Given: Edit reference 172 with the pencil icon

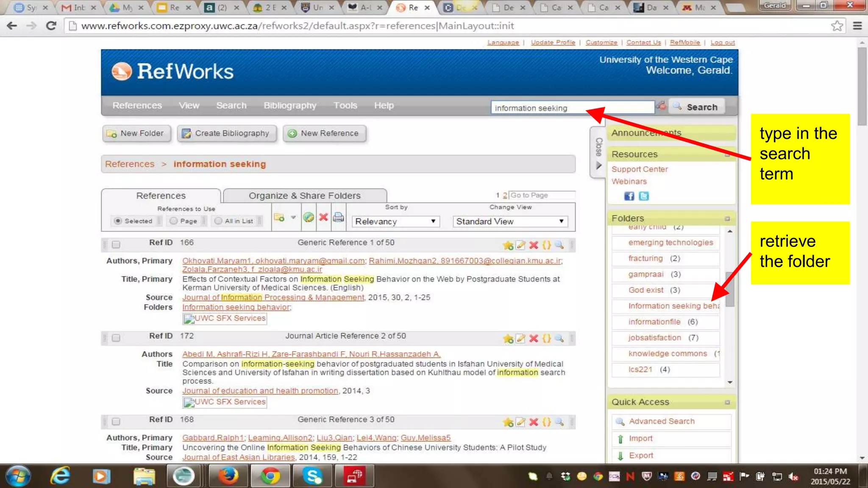Looking at the screenshot, I should tap(521, 338).
